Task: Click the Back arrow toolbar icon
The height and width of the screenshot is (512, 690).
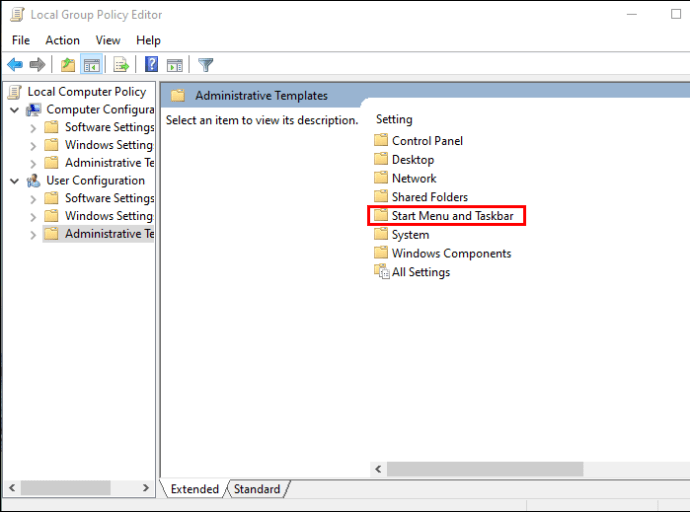Action: pos(15,65)
